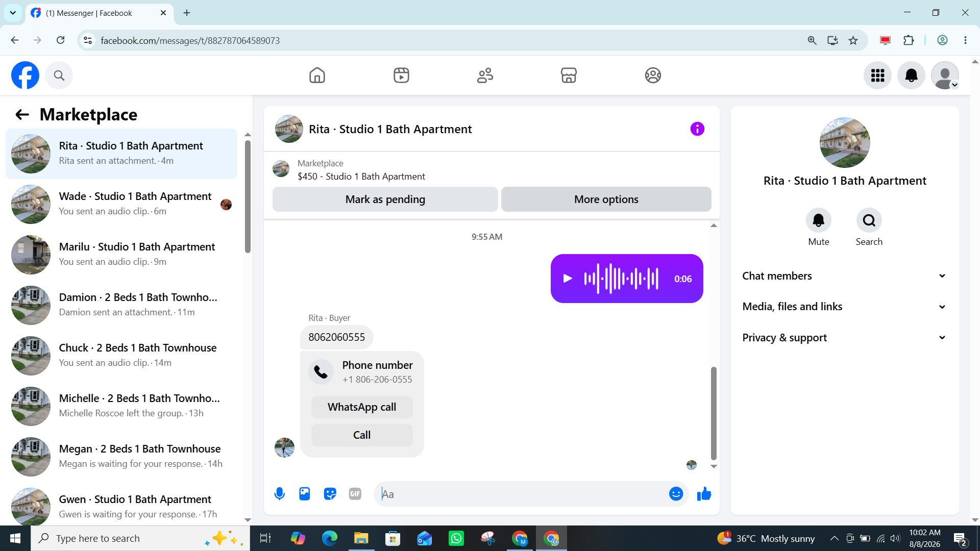
Task: Go to the Home feed icon
Action: [317, 76]
